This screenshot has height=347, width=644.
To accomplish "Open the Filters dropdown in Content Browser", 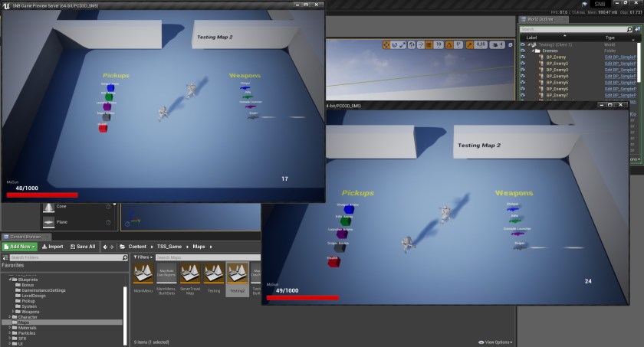I will click(142, 257).
